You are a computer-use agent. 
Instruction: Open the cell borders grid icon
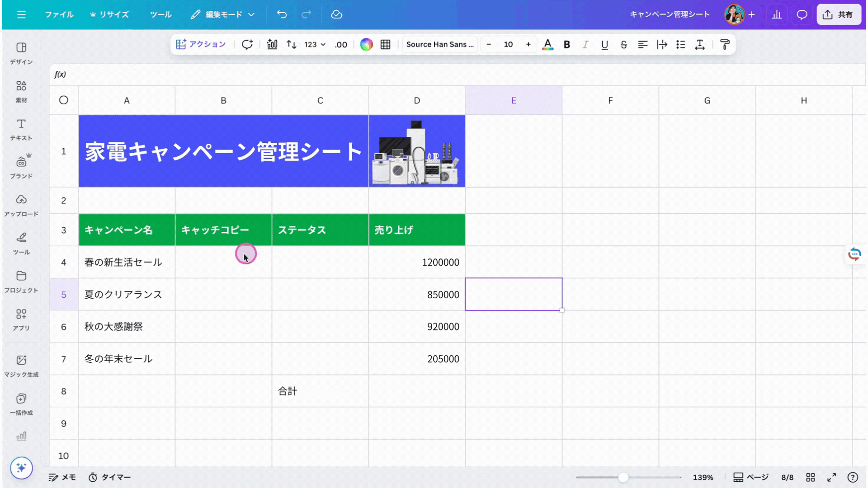point(385,44)
